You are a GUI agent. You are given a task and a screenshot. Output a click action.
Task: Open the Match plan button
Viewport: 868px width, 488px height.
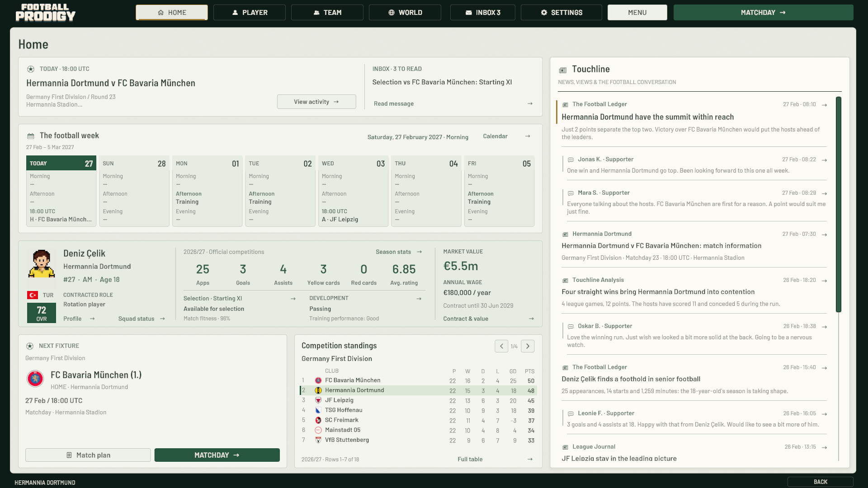pos(88,455)
